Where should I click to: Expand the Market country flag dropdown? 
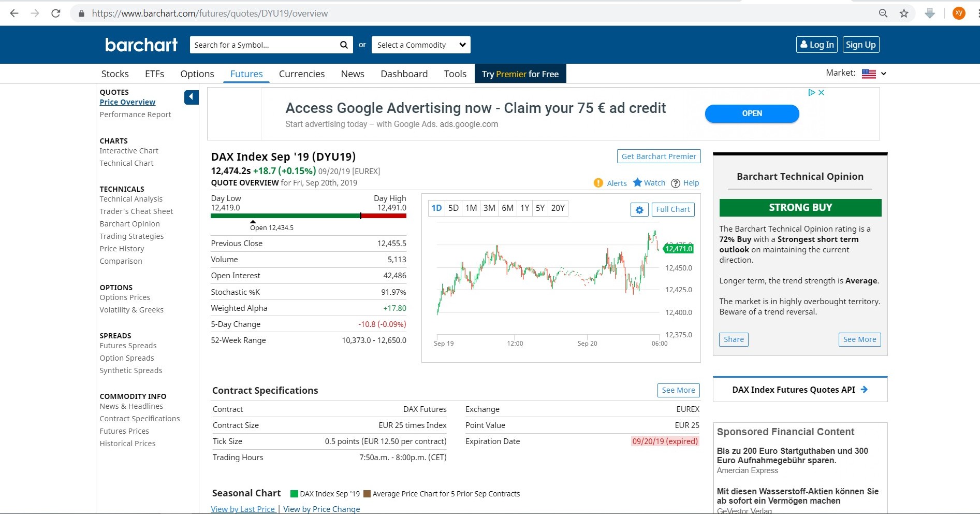874,74
